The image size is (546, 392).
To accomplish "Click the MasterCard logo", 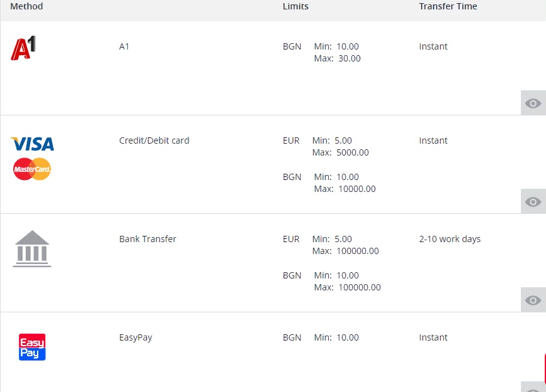I will pyautogui.click(x=32, y=169).
